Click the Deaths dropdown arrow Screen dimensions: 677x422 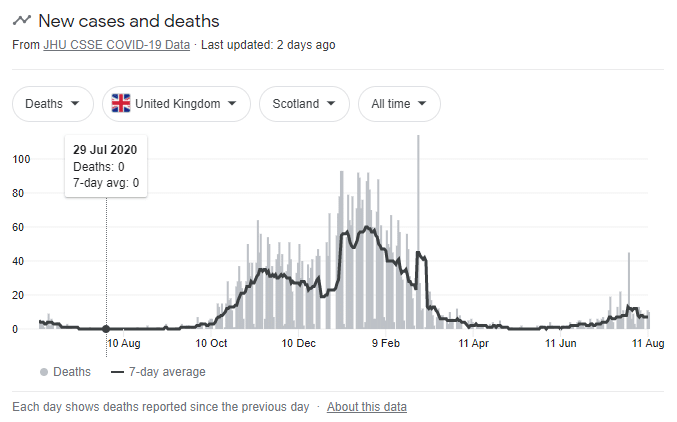(75, 104)
